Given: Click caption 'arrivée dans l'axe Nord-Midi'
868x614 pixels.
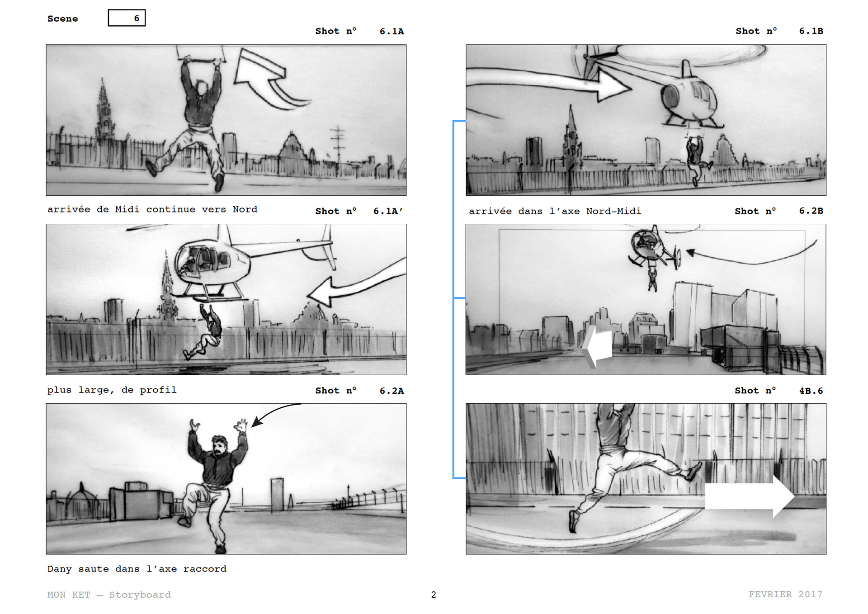Looking at the screenshot, I should pos(555,211).
